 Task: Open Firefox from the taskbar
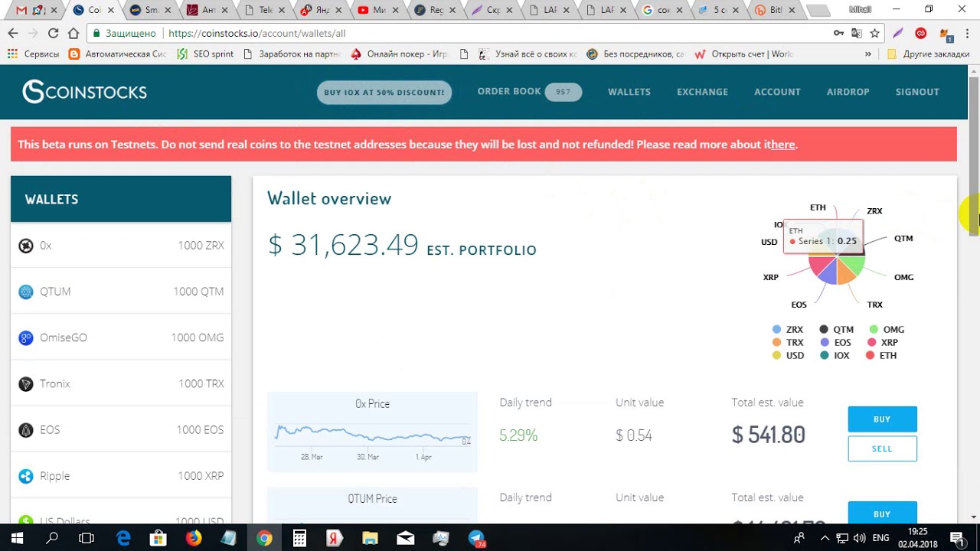(194, 538)
